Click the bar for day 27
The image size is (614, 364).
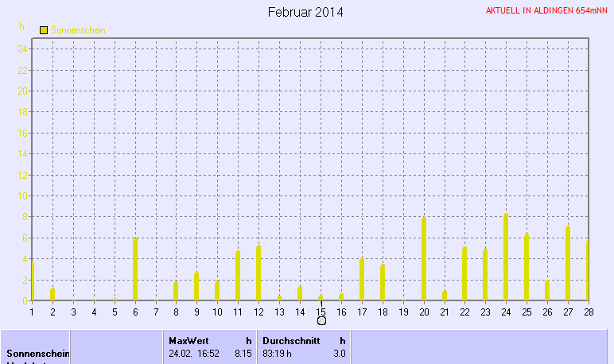(x=568, y=264)
